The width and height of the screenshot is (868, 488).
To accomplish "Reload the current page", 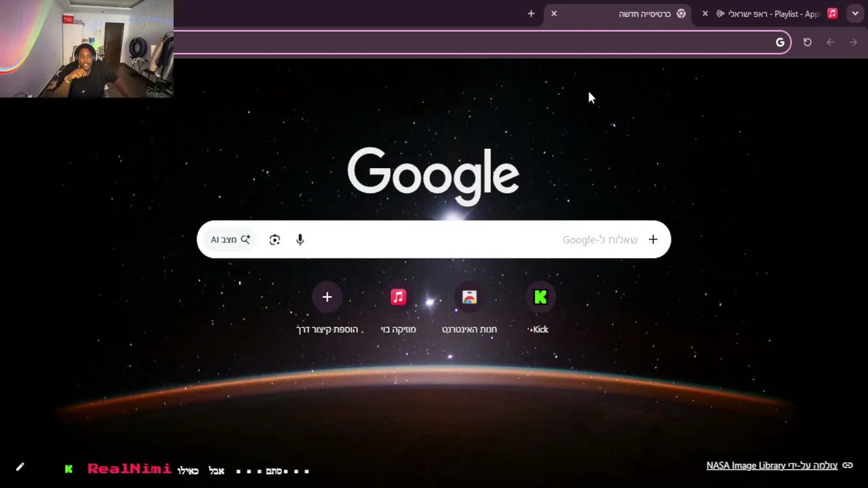I will 807,42.
